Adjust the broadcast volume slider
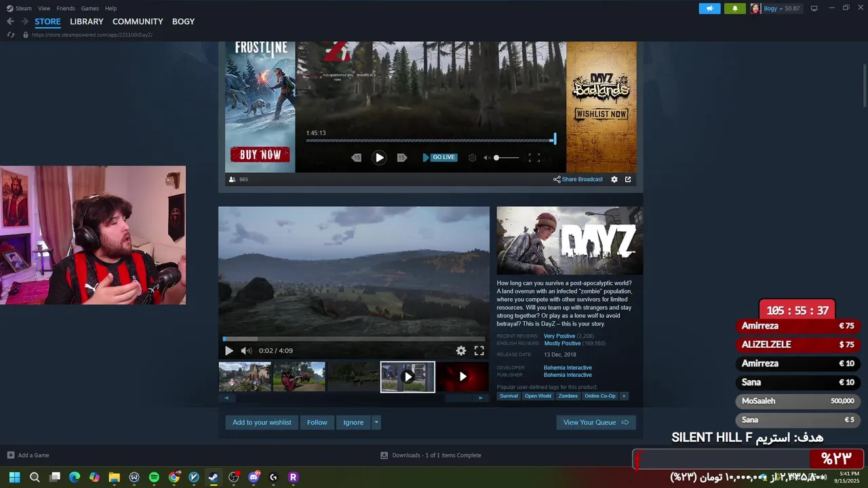Viewport: 868px width, 488px height. [506, 157]
